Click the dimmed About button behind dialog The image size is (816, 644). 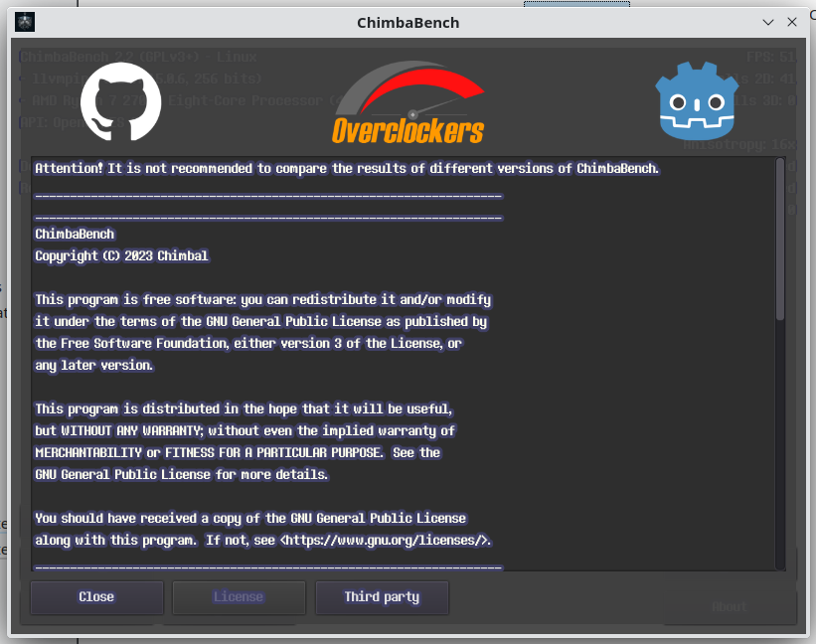coord(730,606)
